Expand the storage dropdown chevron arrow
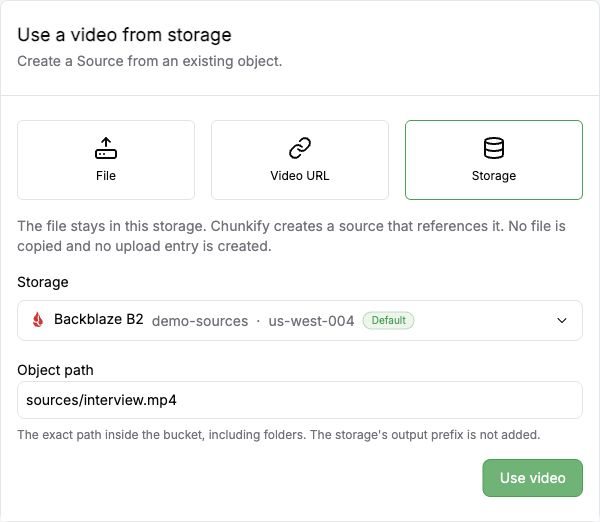Image resolution: width=600 pixels, height=522 pixels. point(561,320)
